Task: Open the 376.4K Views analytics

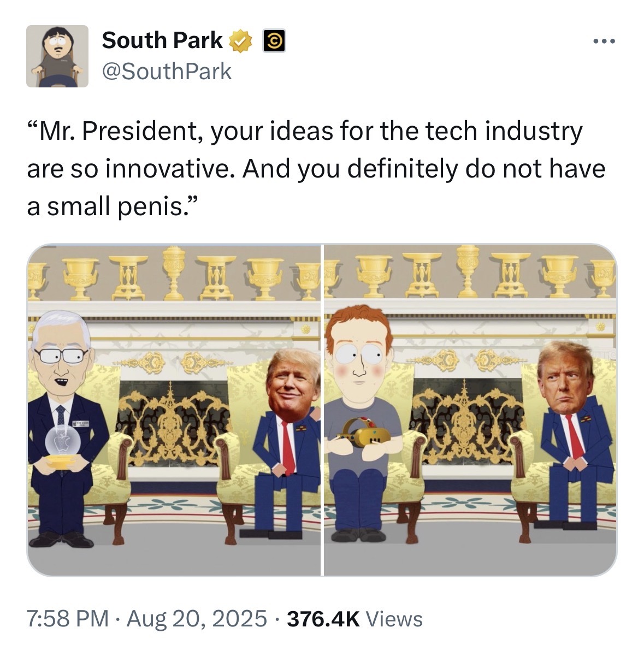Action: (355, 619)
